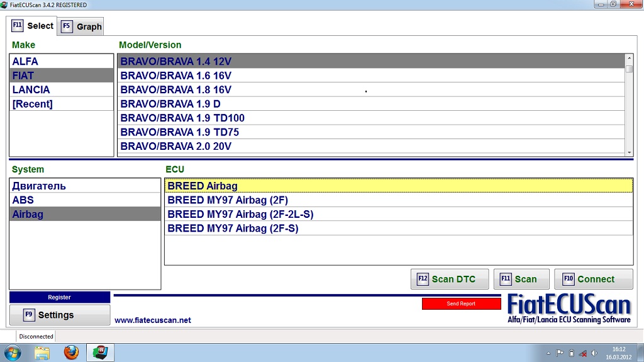Open www.fiatecuscan.net link

[x=153, y=320]
